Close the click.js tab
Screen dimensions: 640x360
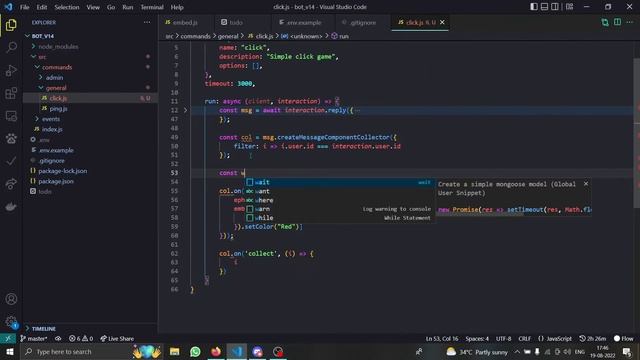[x=442, y=22]
